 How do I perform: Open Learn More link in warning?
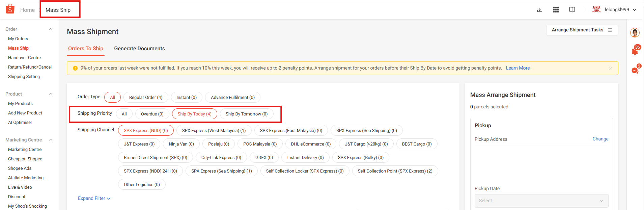[518, 68]
